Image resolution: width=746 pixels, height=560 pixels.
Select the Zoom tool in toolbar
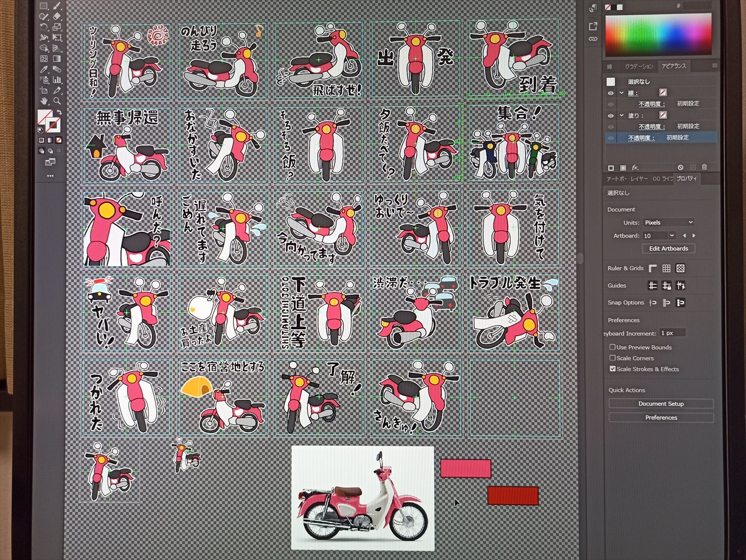[57, 101]
